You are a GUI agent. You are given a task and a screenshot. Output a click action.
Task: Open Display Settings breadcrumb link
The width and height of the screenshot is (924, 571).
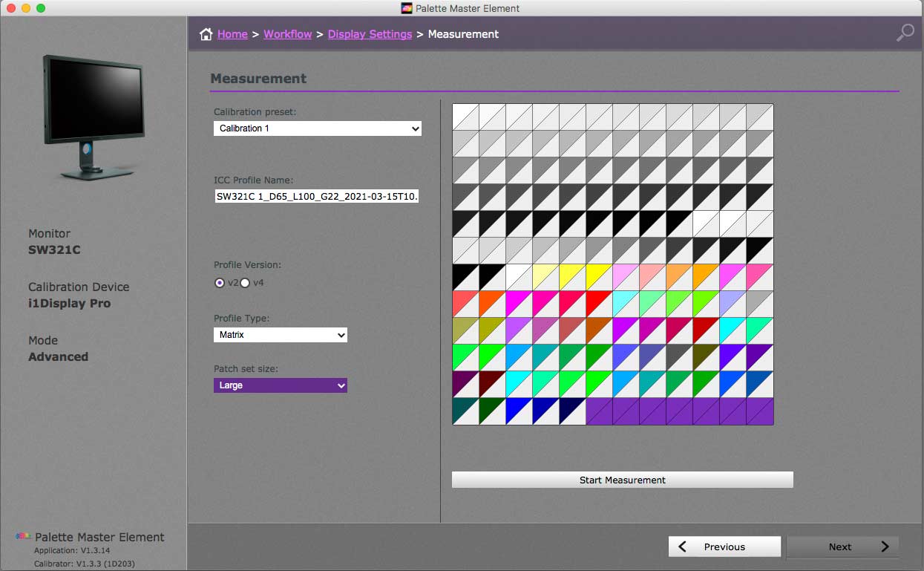pyautogui.click(x=370, y=34)
